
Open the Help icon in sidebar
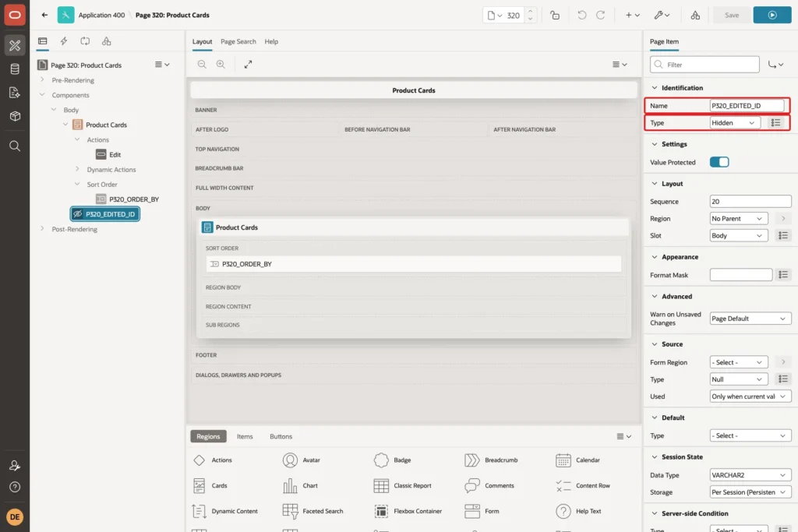point(15,488)
